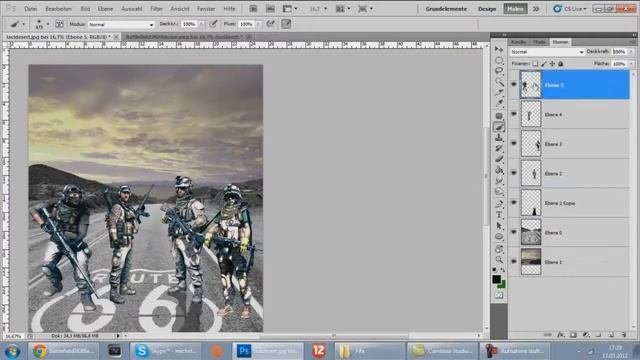Open the brush Deckkr. opacity arrow
The height and width of the screenshot is (360, 640).
(201, 24)
